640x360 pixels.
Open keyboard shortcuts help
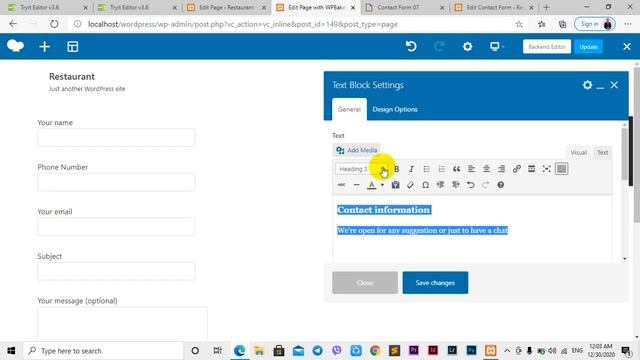(x=500, y=185)
